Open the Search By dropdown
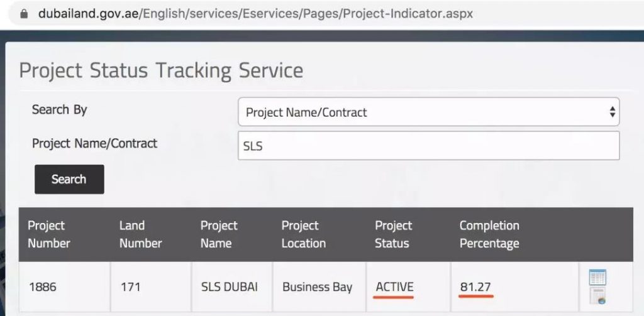The image size is (644, 316). [x=428, y=112]
